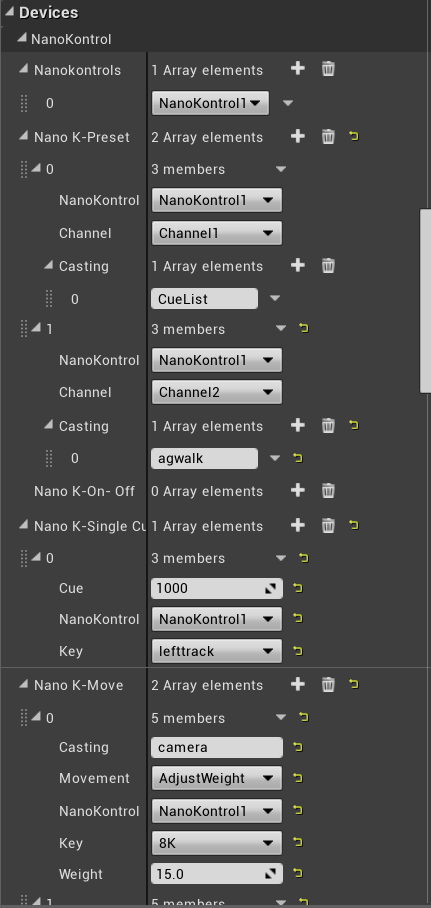Clear the Nano K-Move array trash icon
Image resolution: width=431 pixels, height=908 pixels.
(x=328, y=684)
